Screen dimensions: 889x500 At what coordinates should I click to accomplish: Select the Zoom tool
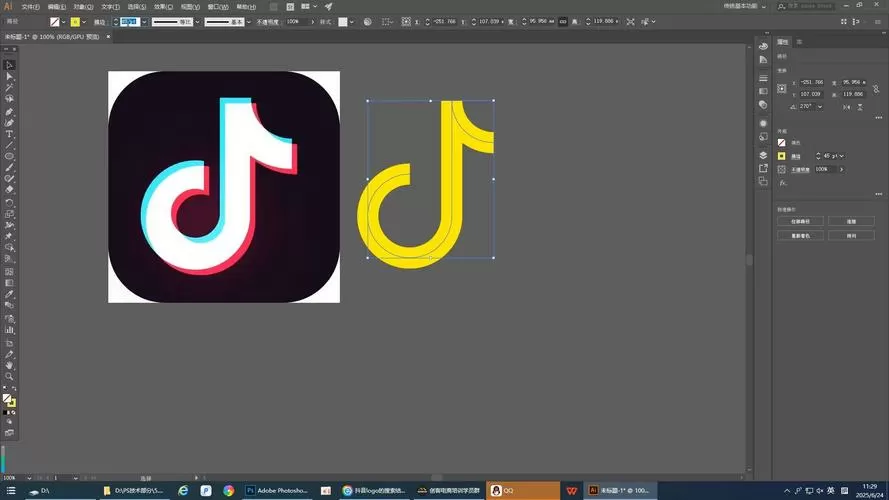tap(9, 377)
